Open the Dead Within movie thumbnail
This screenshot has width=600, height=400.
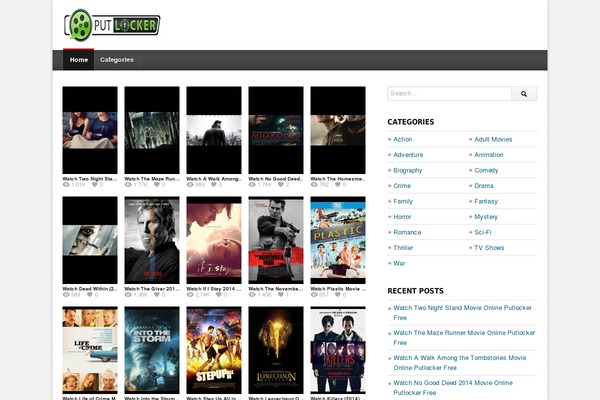(90, 240)
